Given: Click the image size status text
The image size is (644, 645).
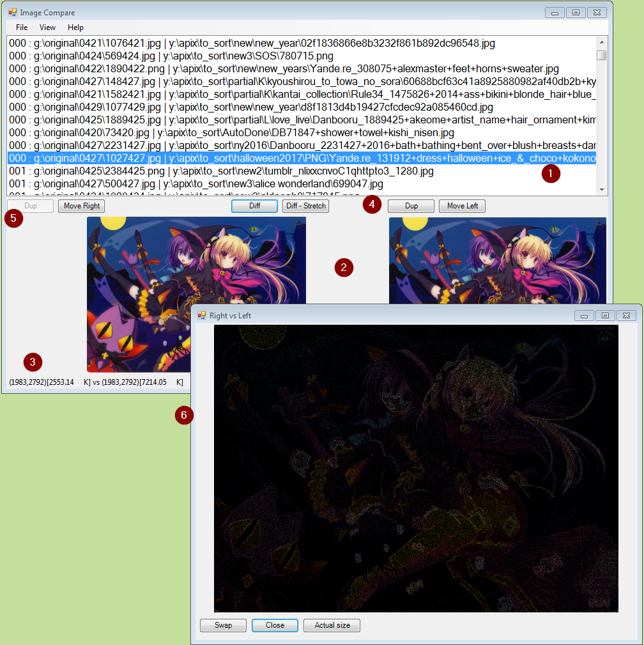Looking at the screenshot, I should [x=96, y=382].
